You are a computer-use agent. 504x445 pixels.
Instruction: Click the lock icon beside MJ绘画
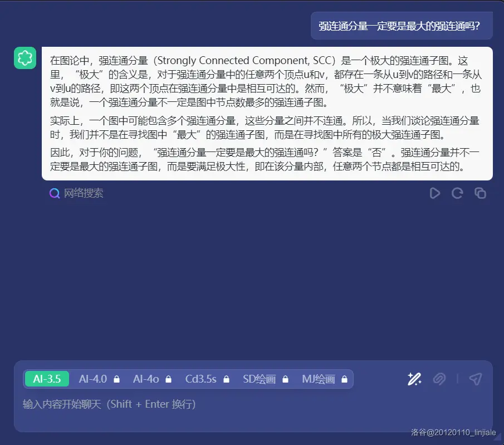click(344, 380)
